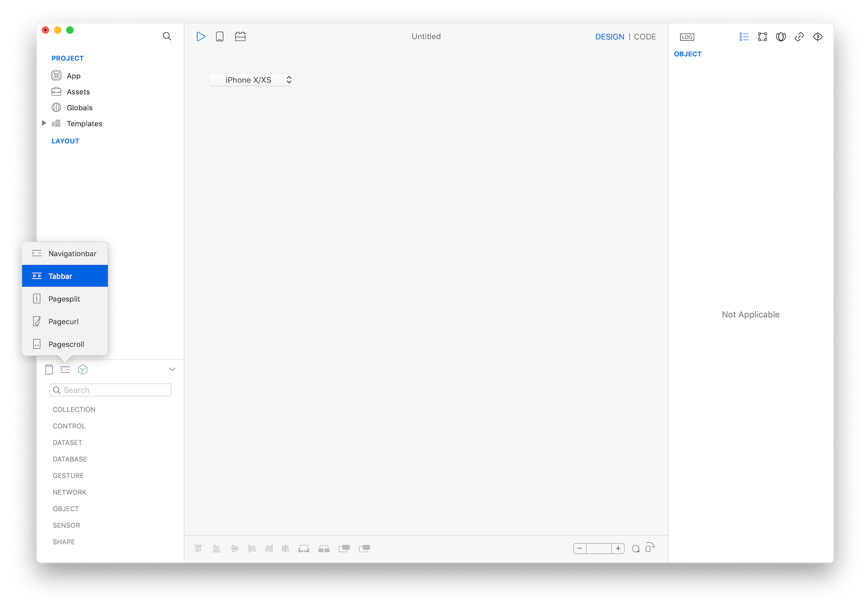Image resolution: width=868 pixels, height=608 pixels.
Task: Click the match width icon
Action: click(x=304, y=548)
